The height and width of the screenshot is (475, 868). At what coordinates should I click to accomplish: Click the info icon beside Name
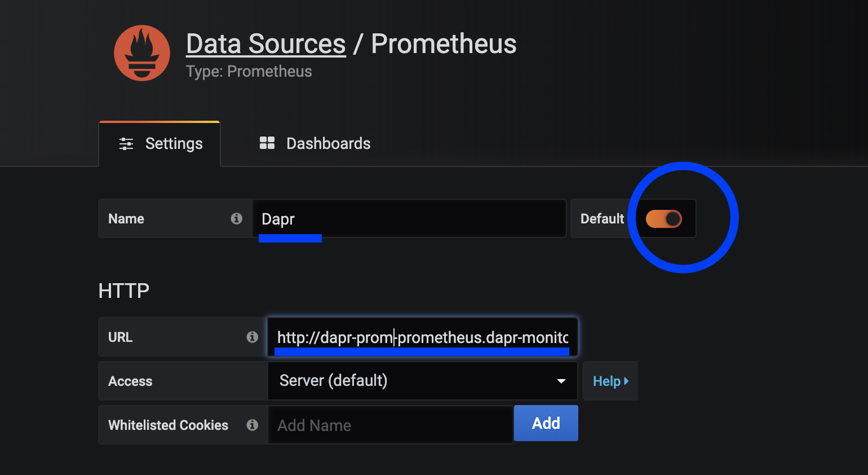[x=237, y=218]
